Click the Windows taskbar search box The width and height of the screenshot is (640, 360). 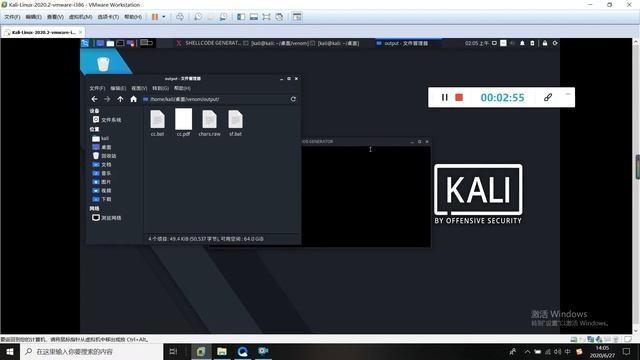[x=91, y=351]
